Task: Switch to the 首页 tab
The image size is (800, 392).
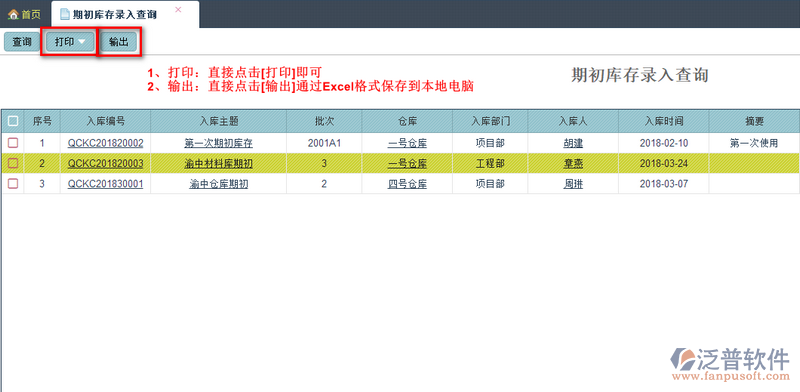Action: coord(24,14)
